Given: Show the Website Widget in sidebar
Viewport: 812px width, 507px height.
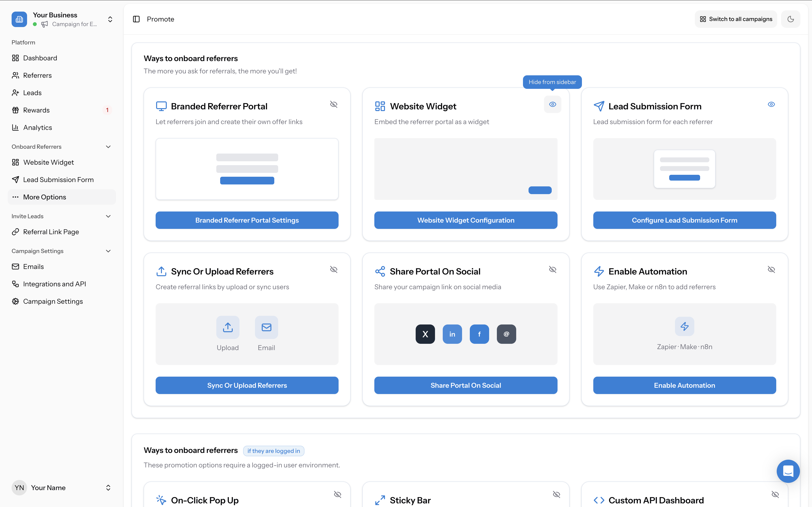Looking at the screenshot, I should click(552, 104).
